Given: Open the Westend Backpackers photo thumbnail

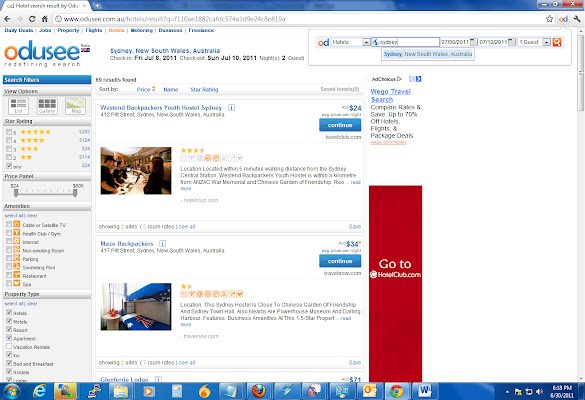Looking at the screenshot, I should (136, 171).
